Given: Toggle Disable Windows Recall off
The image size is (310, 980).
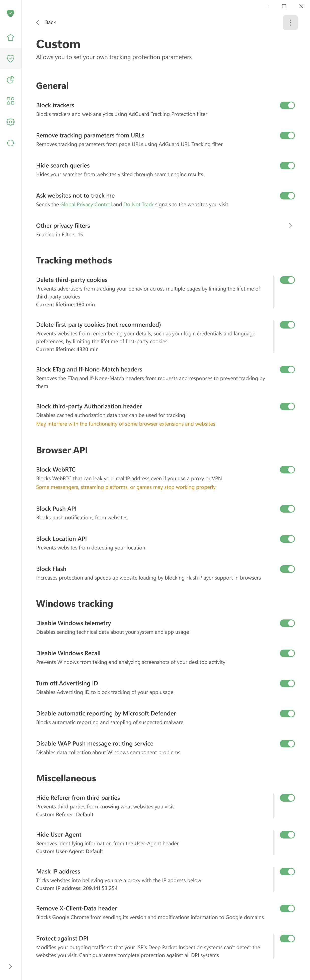Looking at the screenshot, I should coord(287,653).
